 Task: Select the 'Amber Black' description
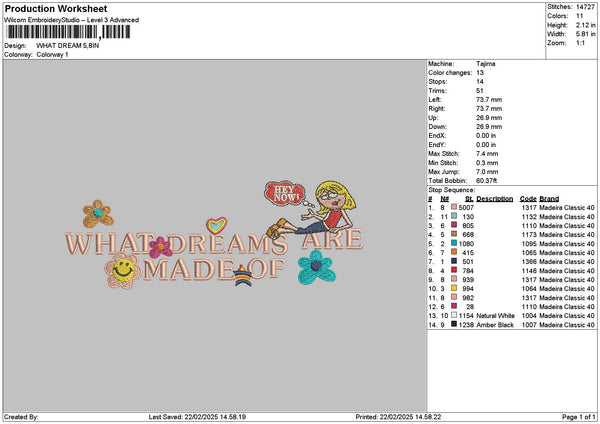(x=495, y=325)
